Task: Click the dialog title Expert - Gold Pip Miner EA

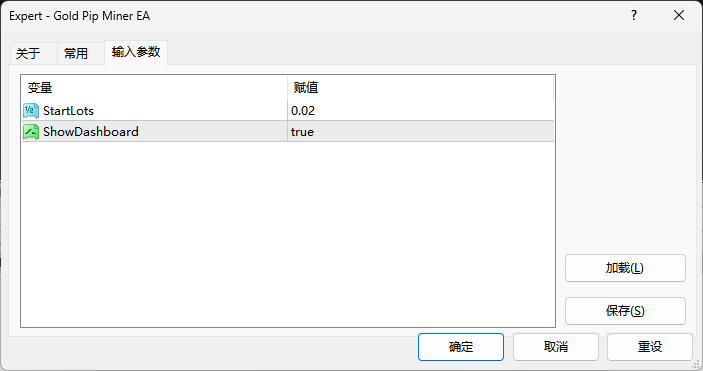Action: [x=79, y=16]
